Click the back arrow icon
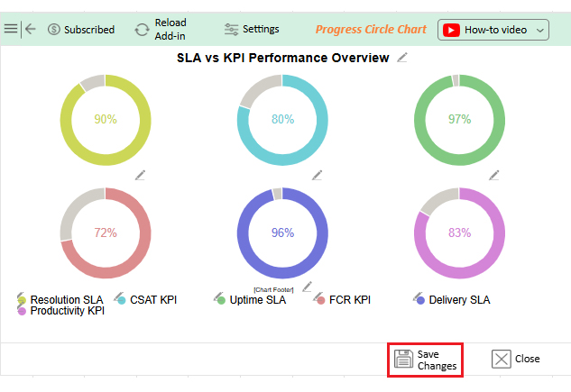The width and height of the screenshot is (571, 392). (31, 29)
